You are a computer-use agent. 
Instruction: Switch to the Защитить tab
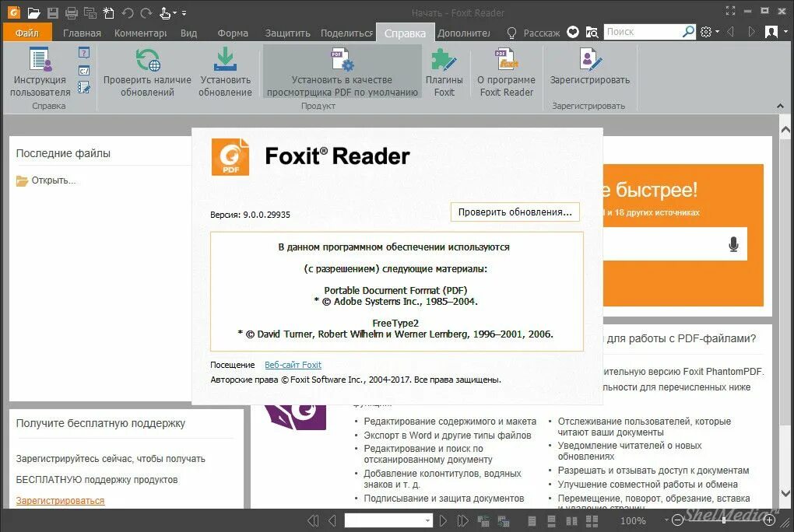coord(287,33)
